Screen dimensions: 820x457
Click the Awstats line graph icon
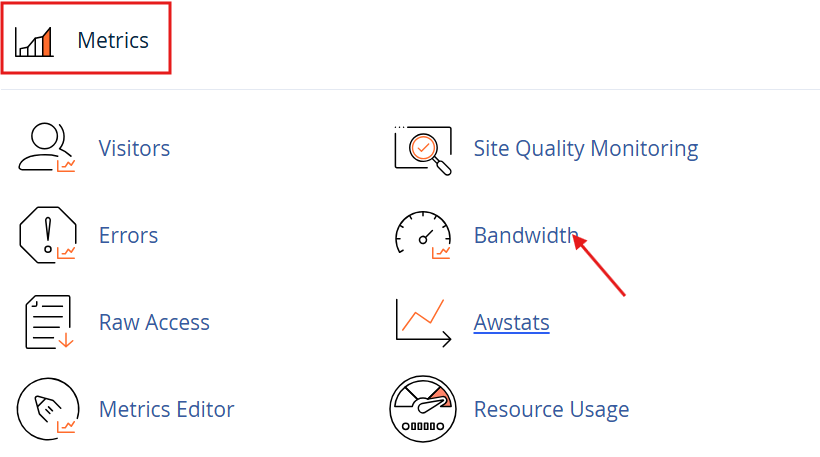[423, 322]
